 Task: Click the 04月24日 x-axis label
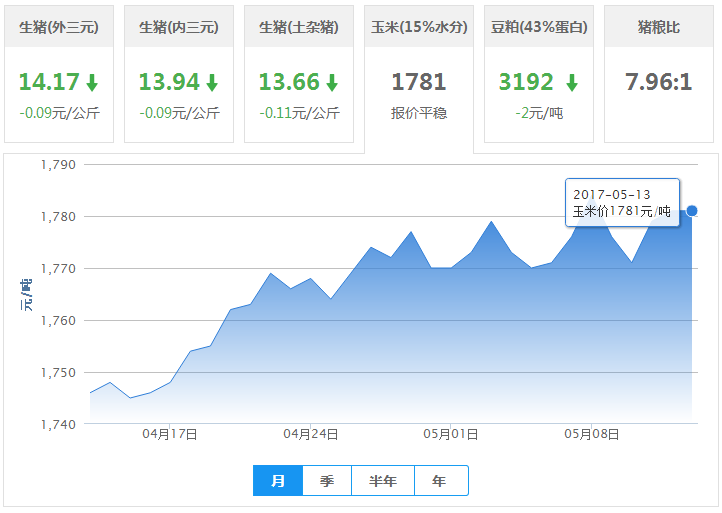310,434
